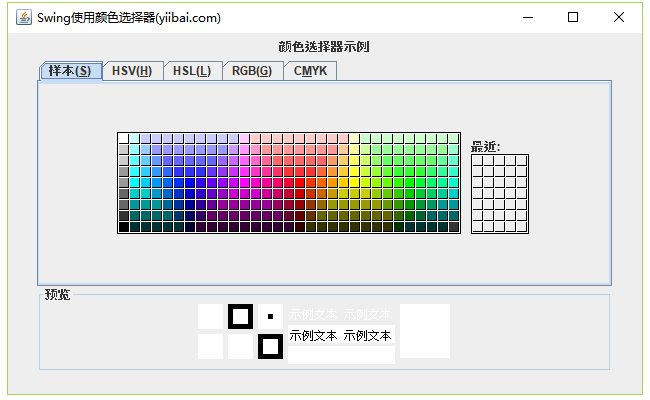Click the top-left cell of 最近 recent grid

[478, 160]
